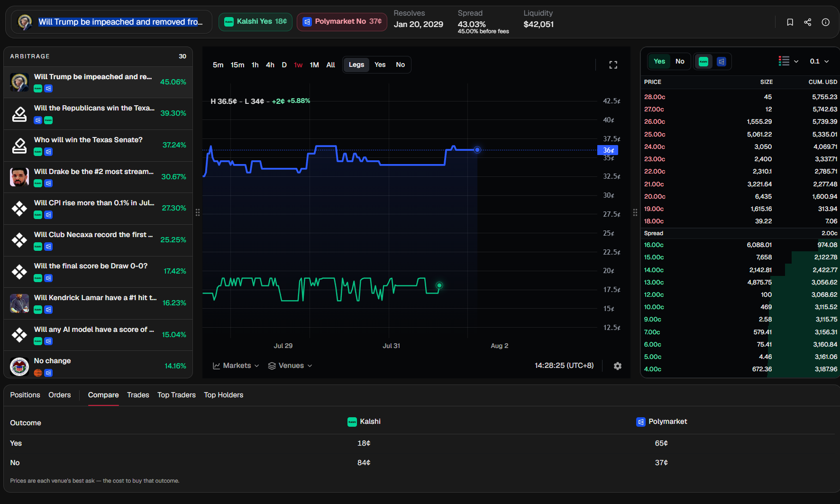Screen dimensions: 840x504
Task: Set chart interval to 1h
Action: (255, 65)
